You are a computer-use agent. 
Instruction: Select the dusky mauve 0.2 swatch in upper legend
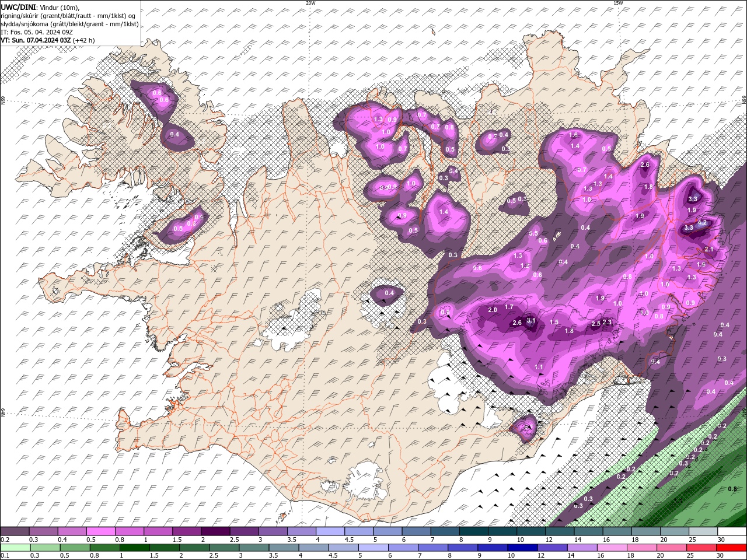point(15,531)
